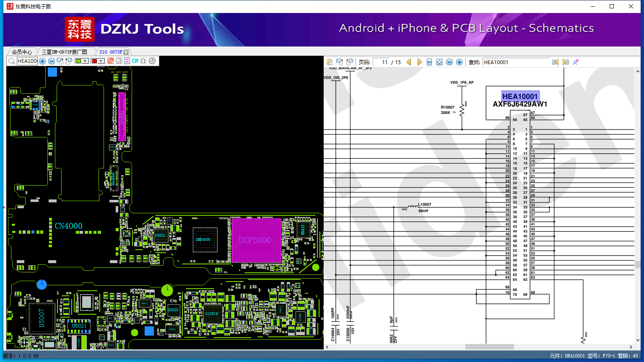
Task: Switch to the 三星SM-G973F原厂图 tab
Action: [x=65, y=52]
